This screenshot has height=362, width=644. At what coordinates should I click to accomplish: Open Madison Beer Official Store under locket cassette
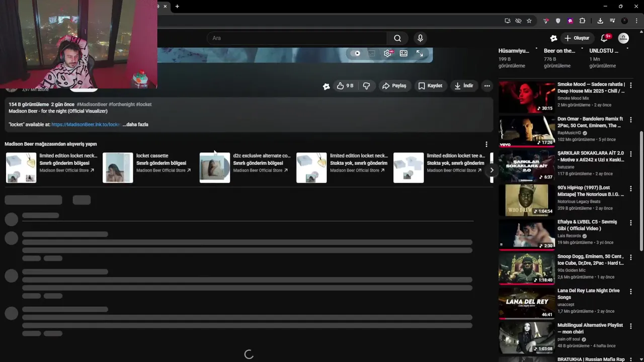pyautogui.click(x=163, y=170)
